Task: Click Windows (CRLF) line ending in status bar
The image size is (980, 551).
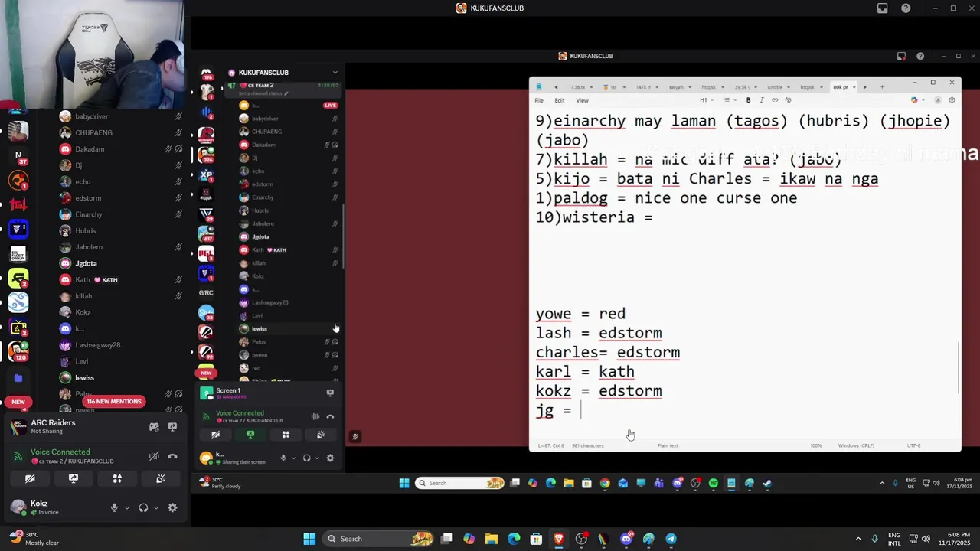Action: click(x=856, y=445)
